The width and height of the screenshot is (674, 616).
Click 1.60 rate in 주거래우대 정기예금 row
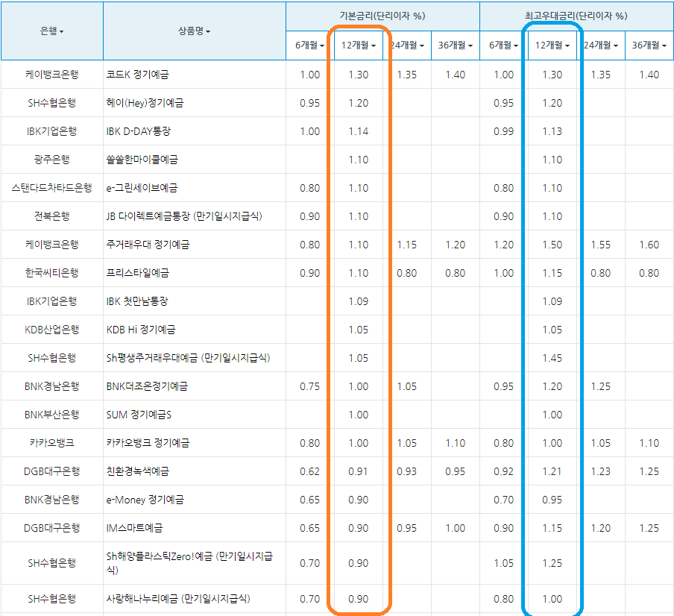click(x=649, y=245)
